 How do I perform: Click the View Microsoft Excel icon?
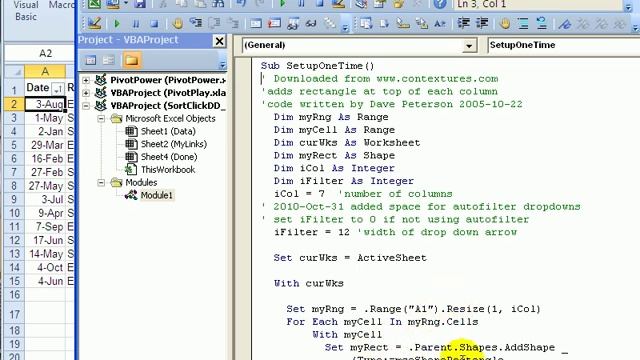tap(94, 4)
